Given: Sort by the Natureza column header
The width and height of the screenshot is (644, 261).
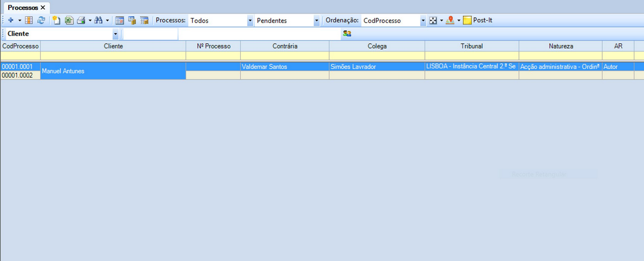Looking at the screenshot, I should tap(561, 47).
